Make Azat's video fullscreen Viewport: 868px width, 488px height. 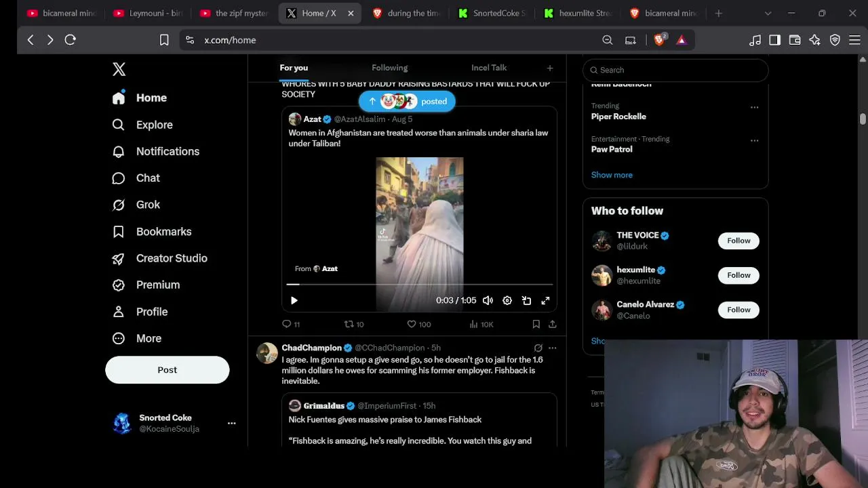(x=545, y=300)
